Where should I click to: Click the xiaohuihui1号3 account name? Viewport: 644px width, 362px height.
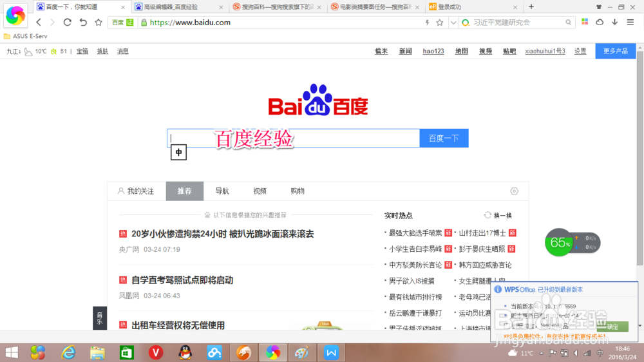[x=545, y=52]
